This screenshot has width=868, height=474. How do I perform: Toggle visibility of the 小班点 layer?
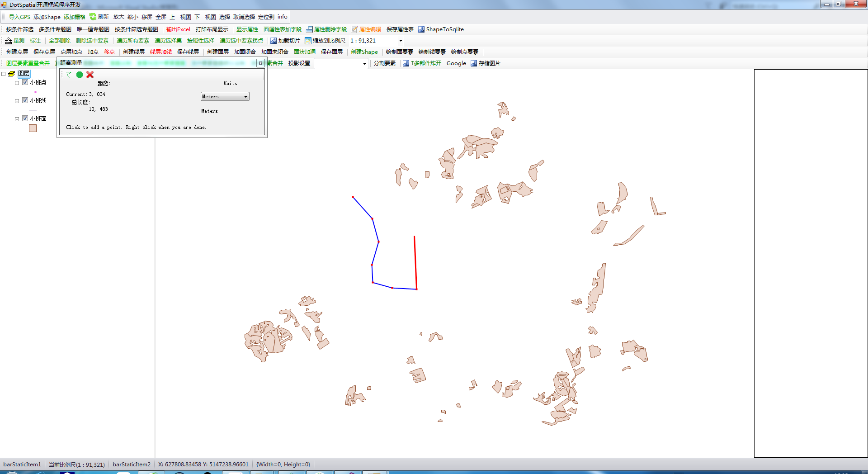pos(25,82)
